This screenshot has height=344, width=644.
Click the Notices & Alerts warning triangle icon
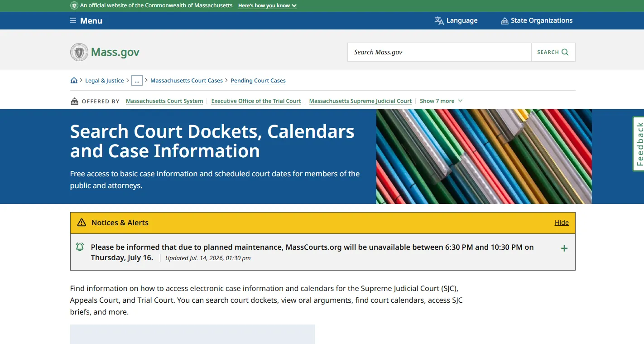click(82, 223)
